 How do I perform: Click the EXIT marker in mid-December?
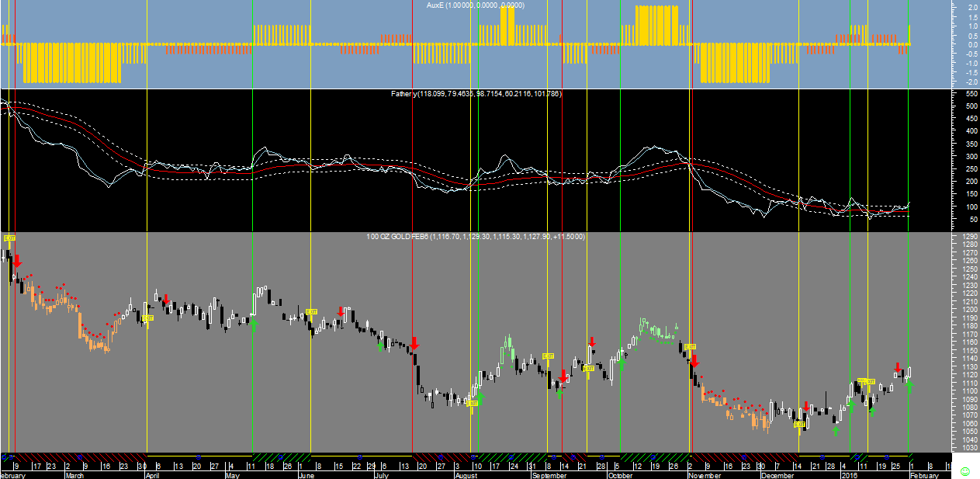[799, 424]
